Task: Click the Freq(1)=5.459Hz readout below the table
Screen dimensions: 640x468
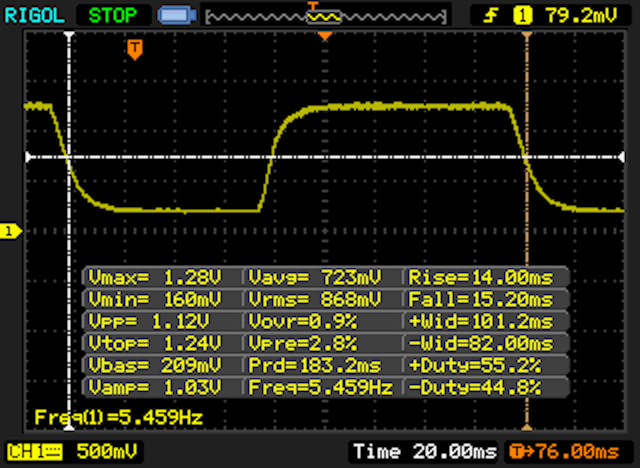Action: [x=118, y=417]
